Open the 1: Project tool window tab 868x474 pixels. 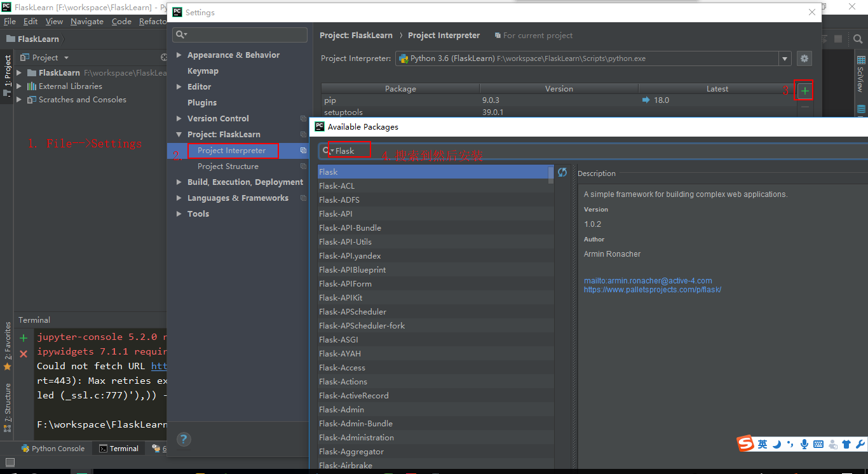click(x=8, y=76)
